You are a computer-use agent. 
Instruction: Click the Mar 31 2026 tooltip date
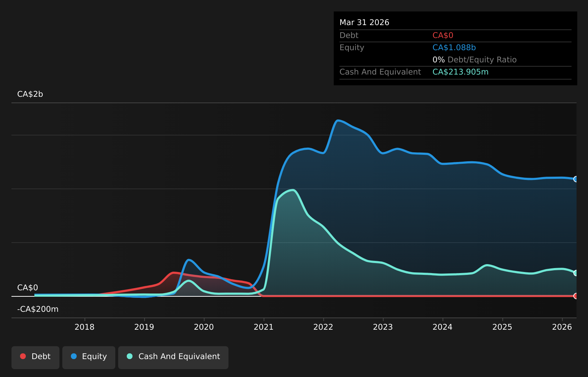[x=364, y=23]
